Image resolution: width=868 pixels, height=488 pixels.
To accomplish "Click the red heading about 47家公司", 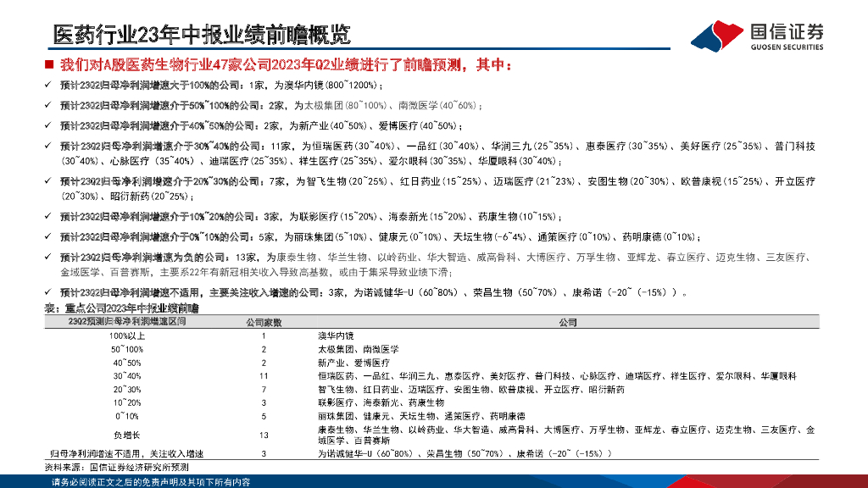I will pyautogui.click(x=286, y=65).
